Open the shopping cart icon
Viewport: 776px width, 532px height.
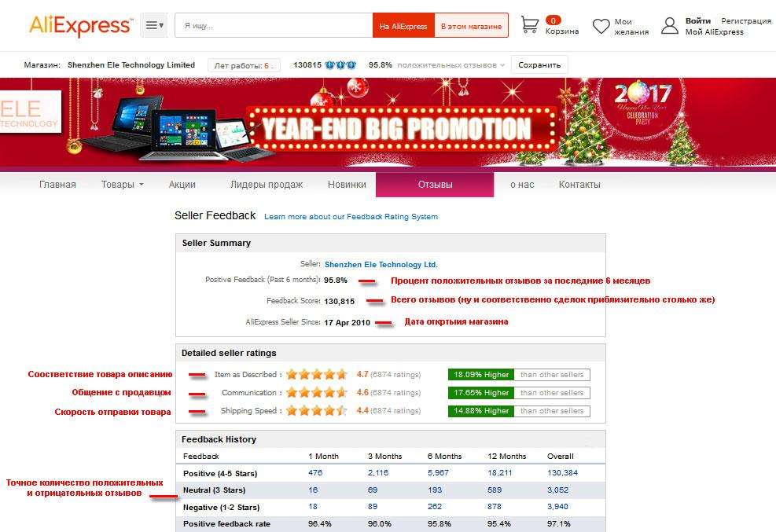pyautogui.click(x=530, y=24)
